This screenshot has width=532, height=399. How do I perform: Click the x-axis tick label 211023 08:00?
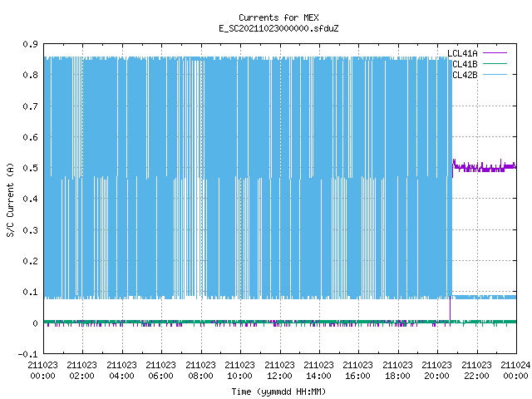(x=200, y=371)
